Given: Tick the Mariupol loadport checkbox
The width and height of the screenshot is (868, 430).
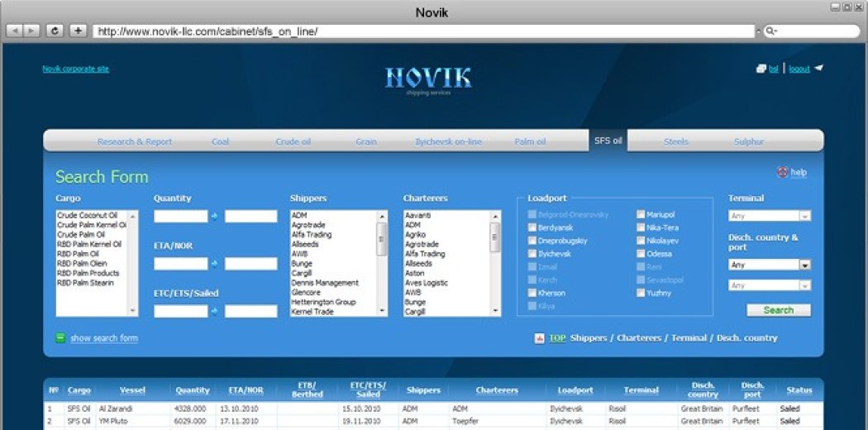Looking at the screenshot, I should (641, 214).
